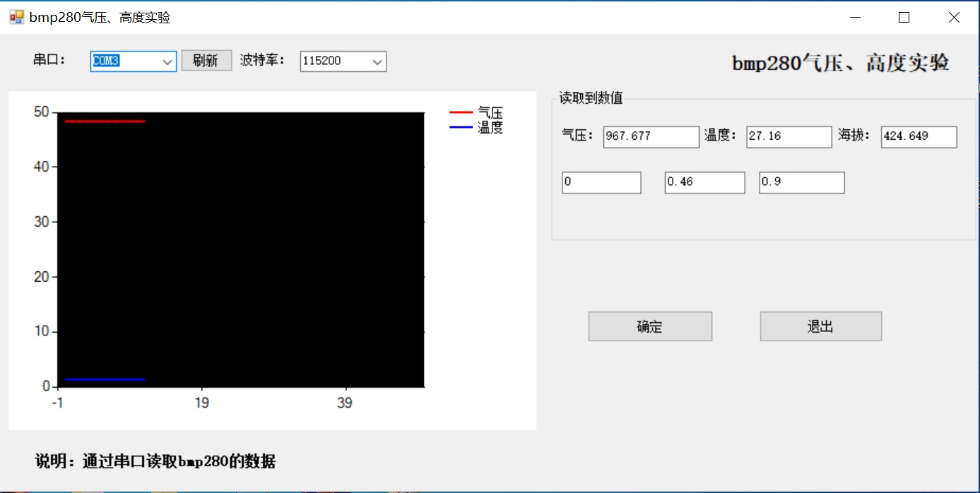980x493 pixels.
Task: Click the blue temperature line in chart
Action: 105,380
